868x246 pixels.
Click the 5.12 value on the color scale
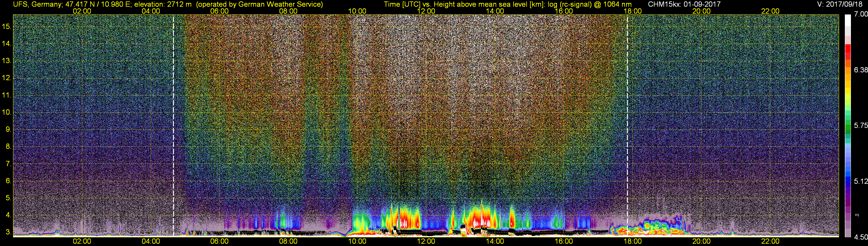860,181
